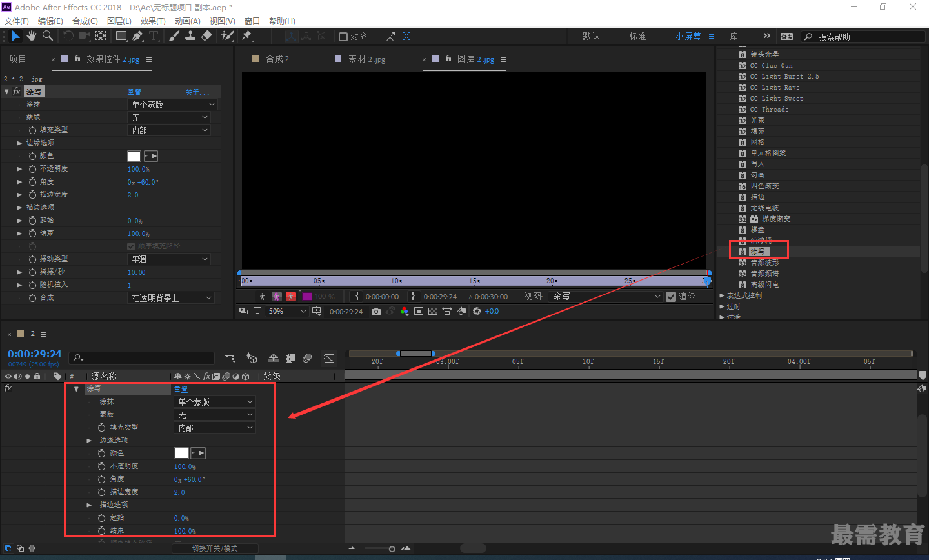
Task: Enable motion blur icon in timeline
Action: tap(308, 358)
